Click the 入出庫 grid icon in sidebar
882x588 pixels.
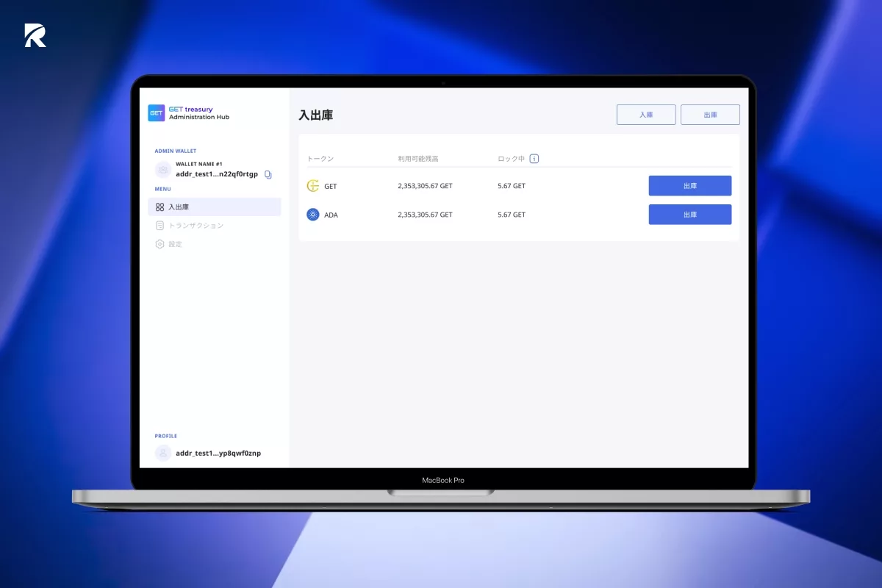[160, 207]
